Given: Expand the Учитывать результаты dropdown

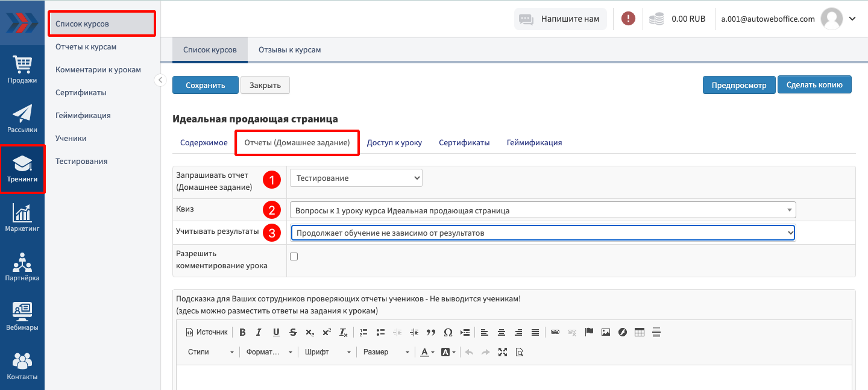Looking at the screenshot, I should pyautogui.click(x=542, y=233).
